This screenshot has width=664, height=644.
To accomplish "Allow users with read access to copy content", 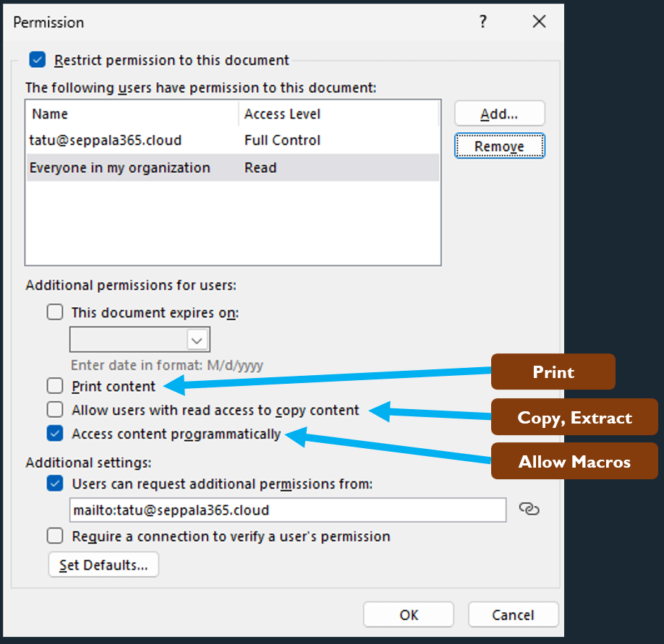I will click(55, 410).
